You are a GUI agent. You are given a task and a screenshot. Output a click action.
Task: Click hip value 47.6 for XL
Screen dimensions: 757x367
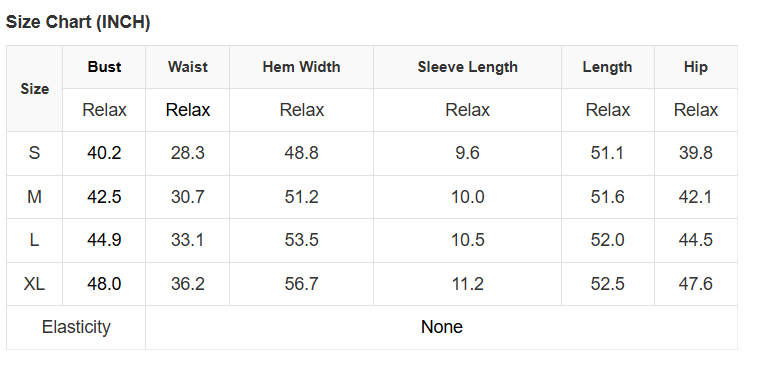(696, 283)
